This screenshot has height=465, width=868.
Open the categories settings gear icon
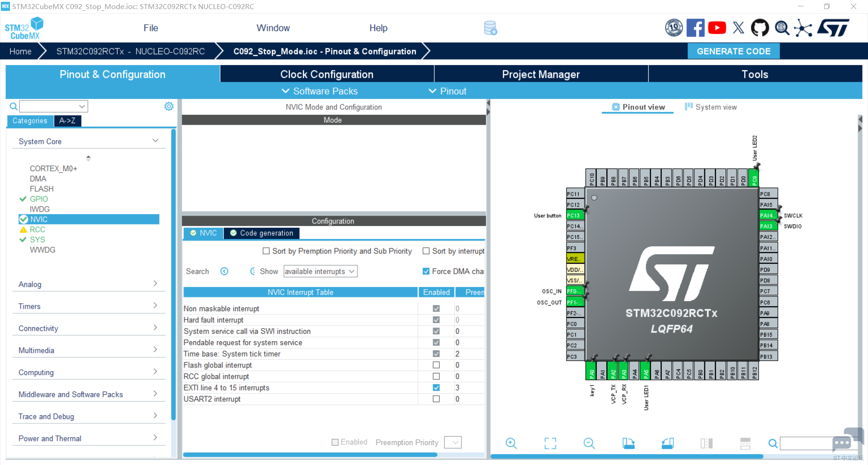point(169,106)
